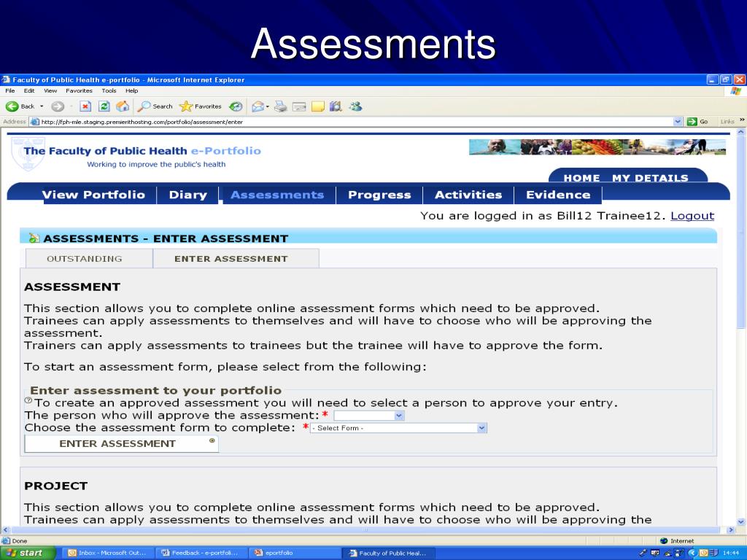Open the Progress tab

[379, 195]
